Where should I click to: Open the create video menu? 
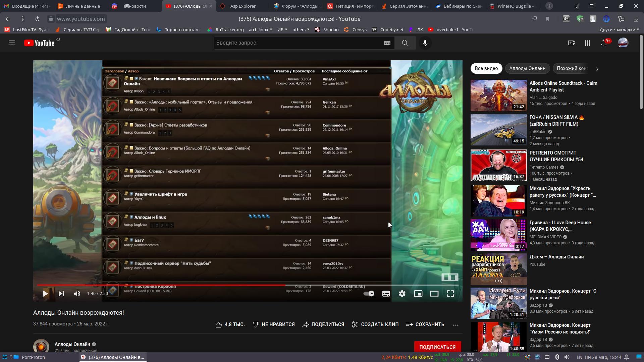[571, 43]
